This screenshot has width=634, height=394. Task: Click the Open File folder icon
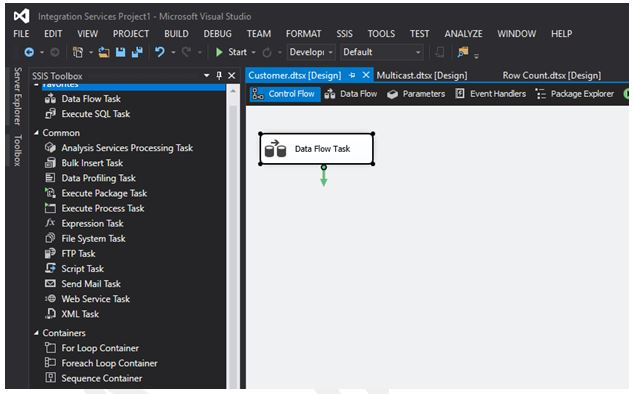104,52
